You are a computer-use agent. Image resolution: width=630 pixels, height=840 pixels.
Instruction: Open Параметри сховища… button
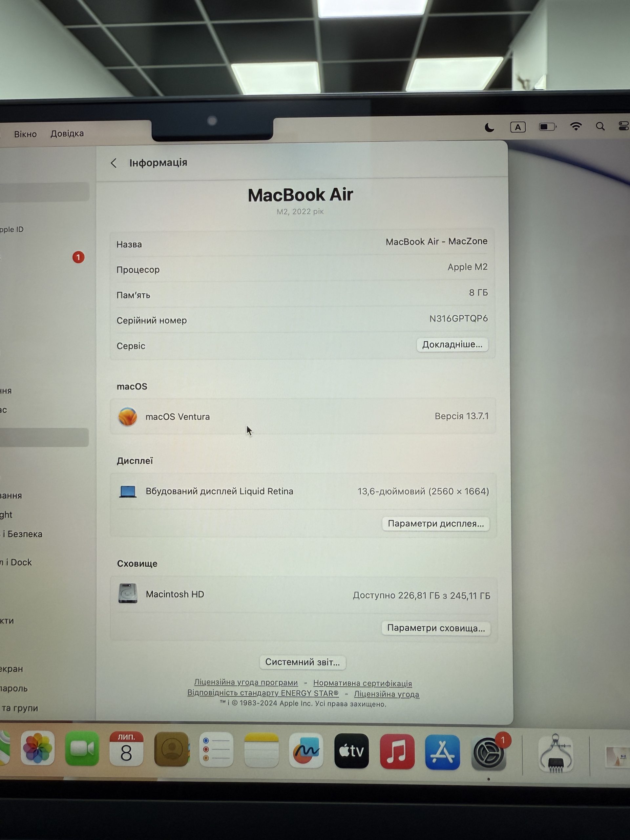coord(436,628)
